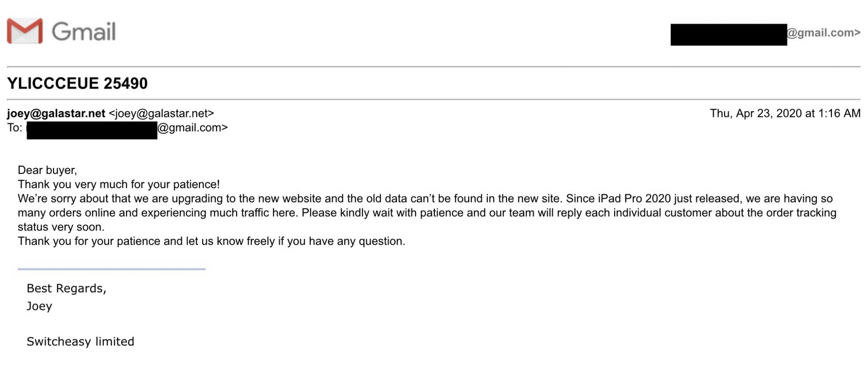This screenshot has height=373, width=868.
Task: Click the 'Best Regards,' signature text
Action: tap(66, 288)
